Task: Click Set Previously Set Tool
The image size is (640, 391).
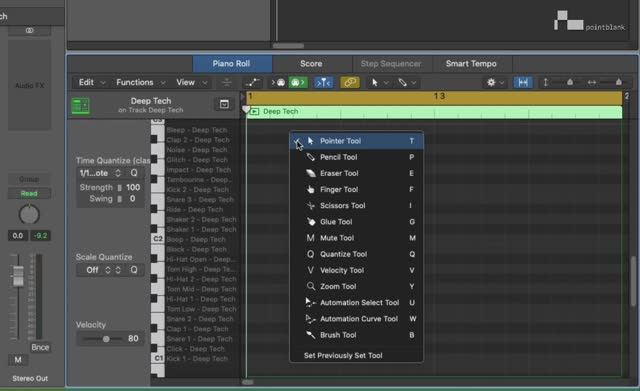Action: pos(356,355)
